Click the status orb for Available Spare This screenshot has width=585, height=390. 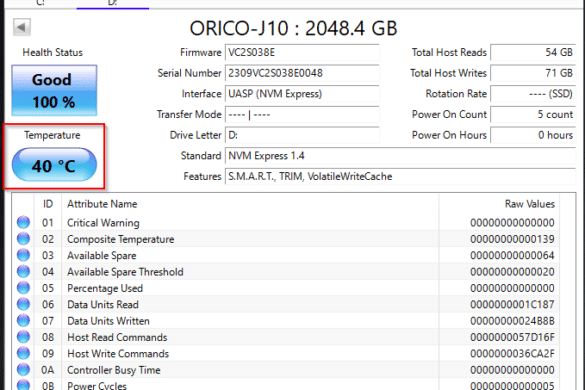click(23, 255)
